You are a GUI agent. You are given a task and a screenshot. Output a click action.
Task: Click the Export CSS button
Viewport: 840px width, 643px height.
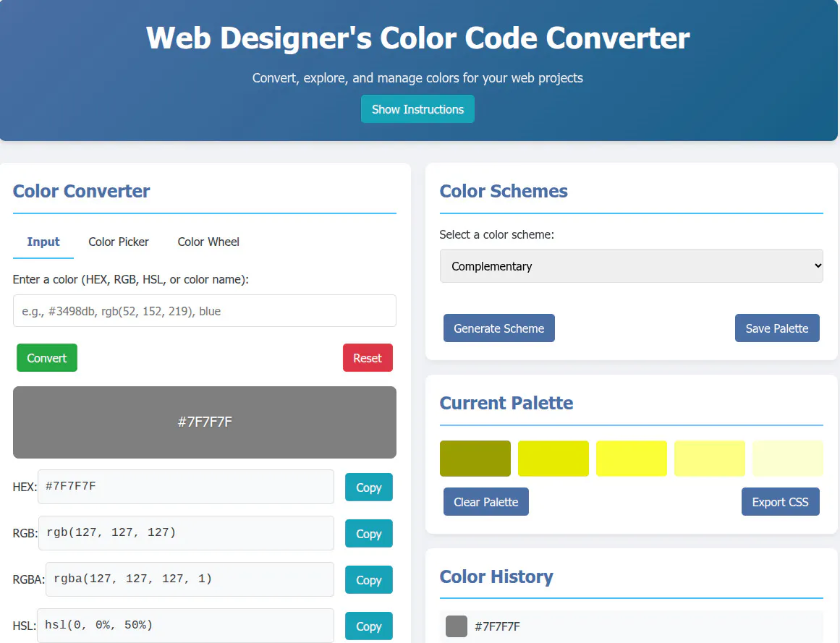(780, 502)
